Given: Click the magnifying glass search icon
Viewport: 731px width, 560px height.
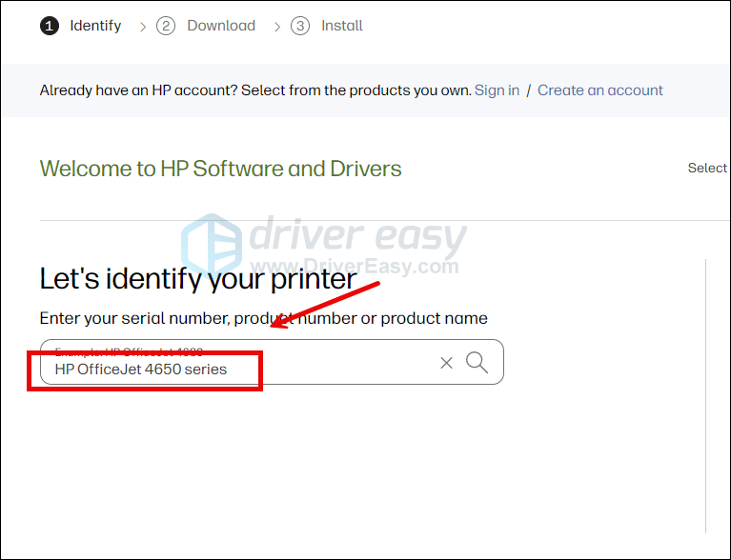Looking at the screenshot, I should (477, 362).
